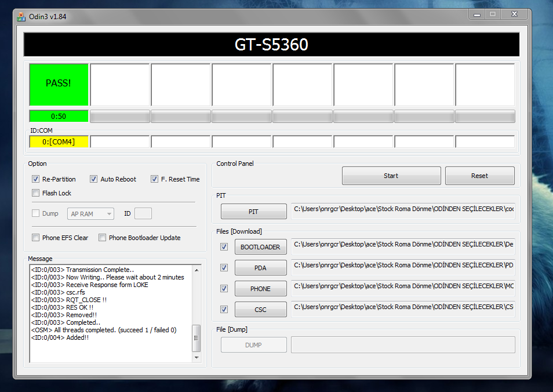Check Phone Bootloader Update option
Screen dimensions: 553x392
pos(102,237)
